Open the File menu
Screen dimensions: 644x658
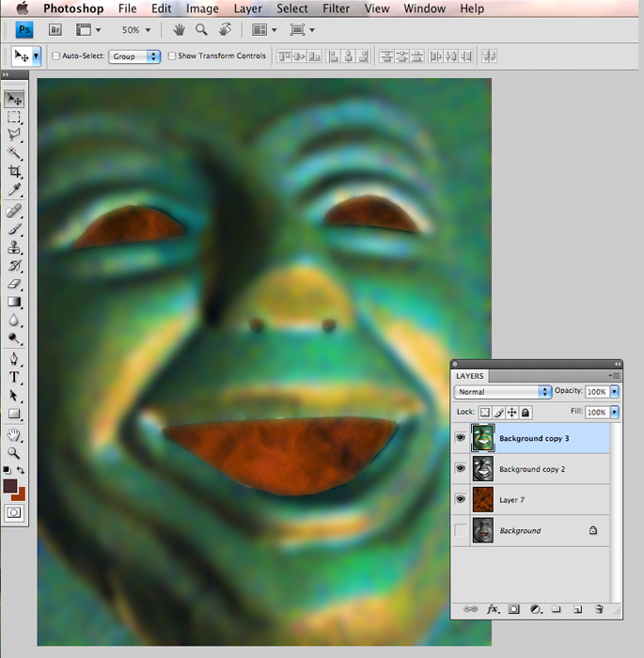(127, 8)
